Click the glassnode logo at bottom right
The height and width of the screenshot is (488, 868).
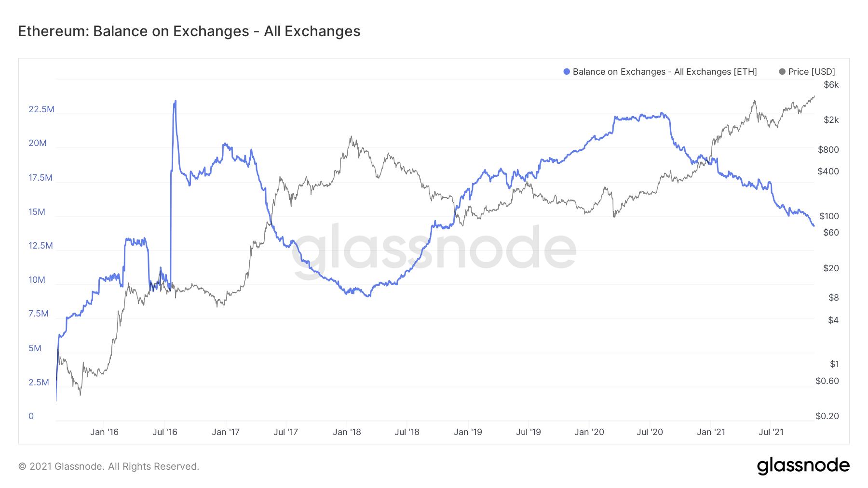(x=803, y=466)
